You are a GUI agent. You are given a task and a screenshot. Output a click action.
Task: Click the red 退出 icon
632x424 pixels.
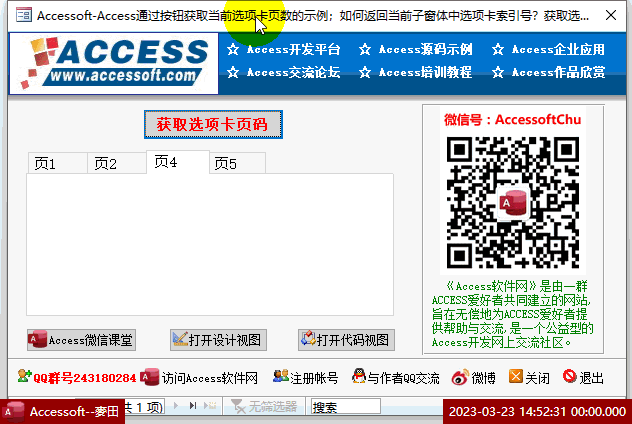click(x=570, y=376)
